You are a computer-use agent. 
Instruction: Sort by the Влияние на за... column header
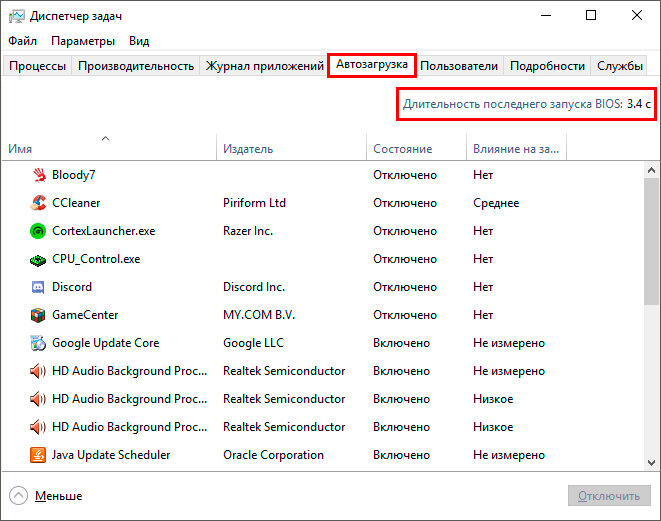(516, 149)
